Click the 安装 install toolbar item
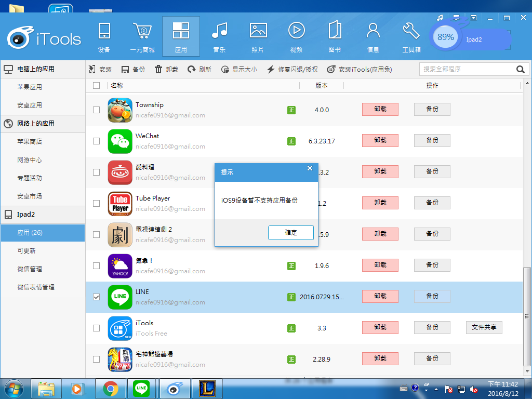 pos(100,69)
